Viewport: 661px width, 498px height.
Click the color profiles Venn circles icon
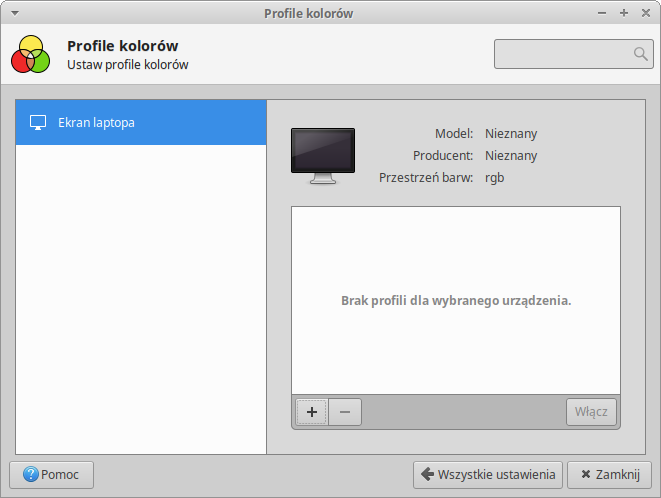point(30,54)
